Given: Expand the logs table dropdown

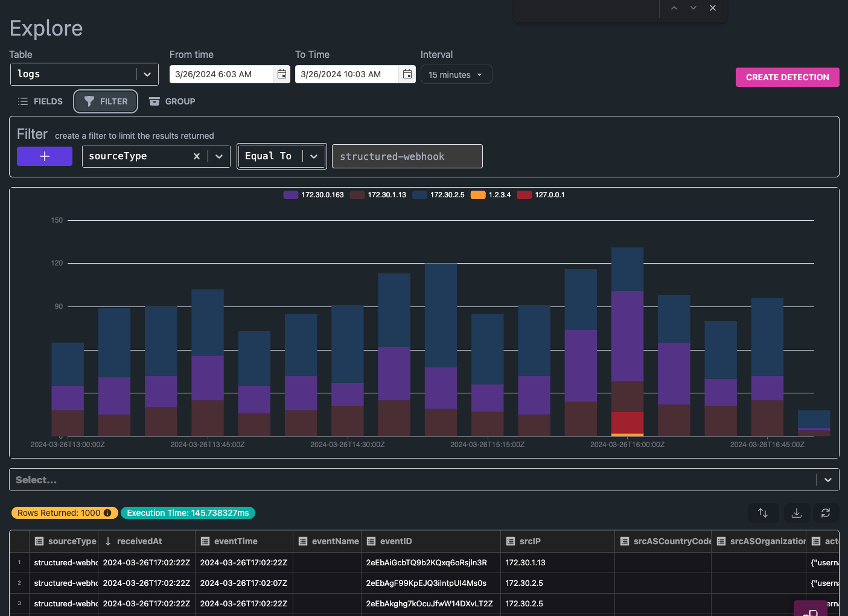Looking at the screenshot, I should tap(147, 74).
